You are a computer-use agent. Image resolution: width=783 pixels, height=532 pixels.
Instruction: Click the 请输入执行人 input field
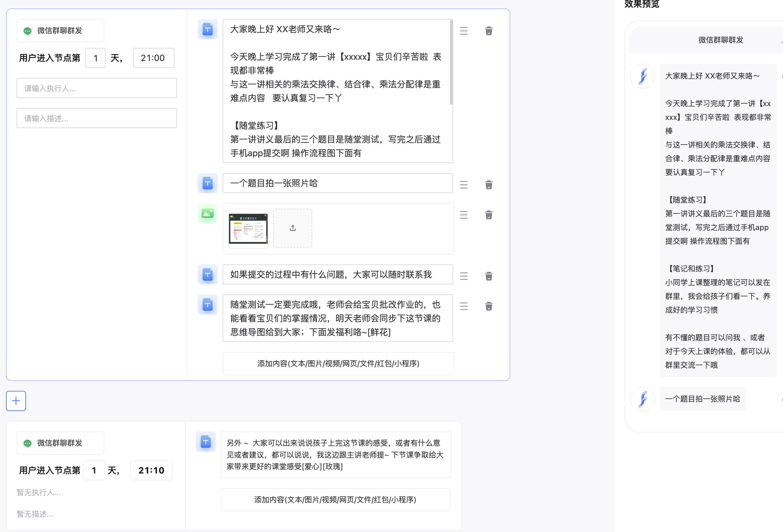tap(97, 88)
